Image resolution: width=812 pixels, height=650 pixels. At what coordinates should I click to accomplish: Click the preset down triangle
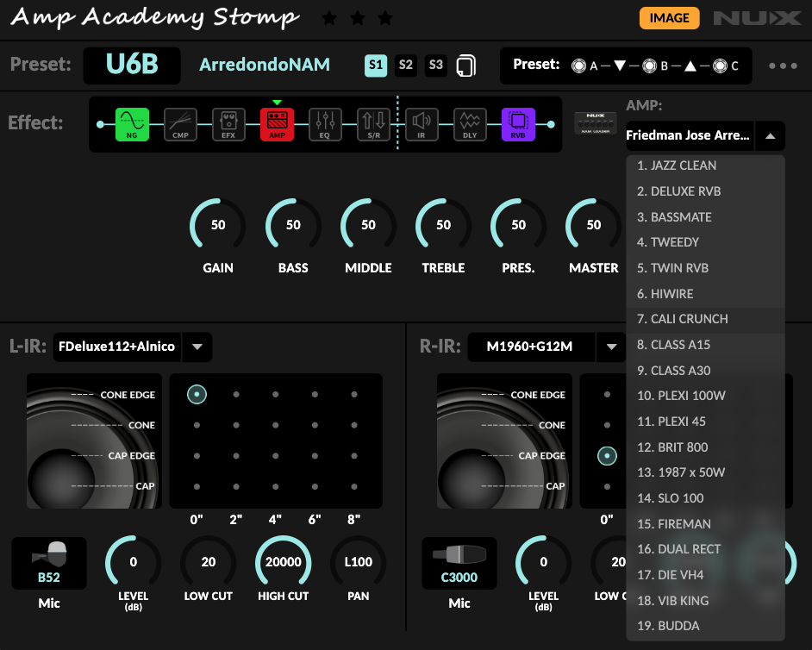pos(620,66)
